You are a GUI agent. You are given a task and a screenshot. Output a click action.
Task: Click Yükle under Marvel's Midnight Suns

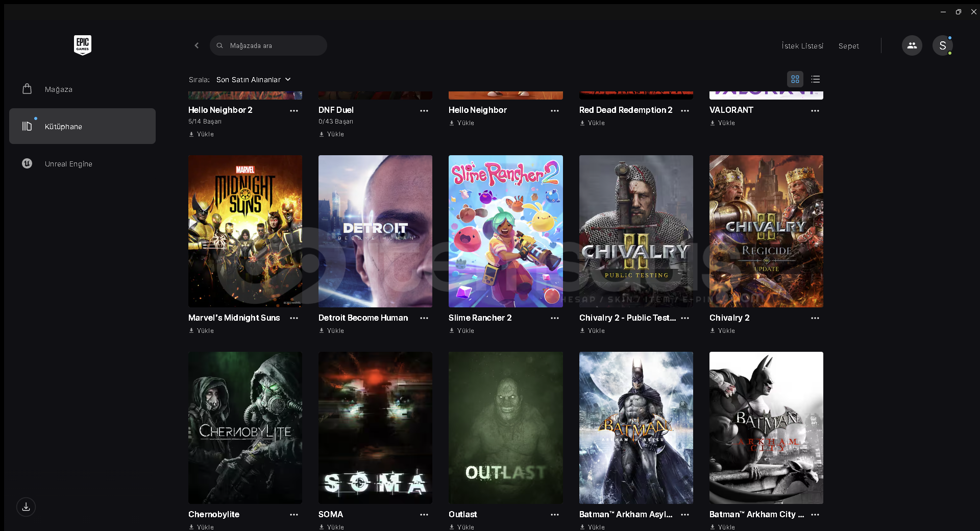tap(201, 331)
